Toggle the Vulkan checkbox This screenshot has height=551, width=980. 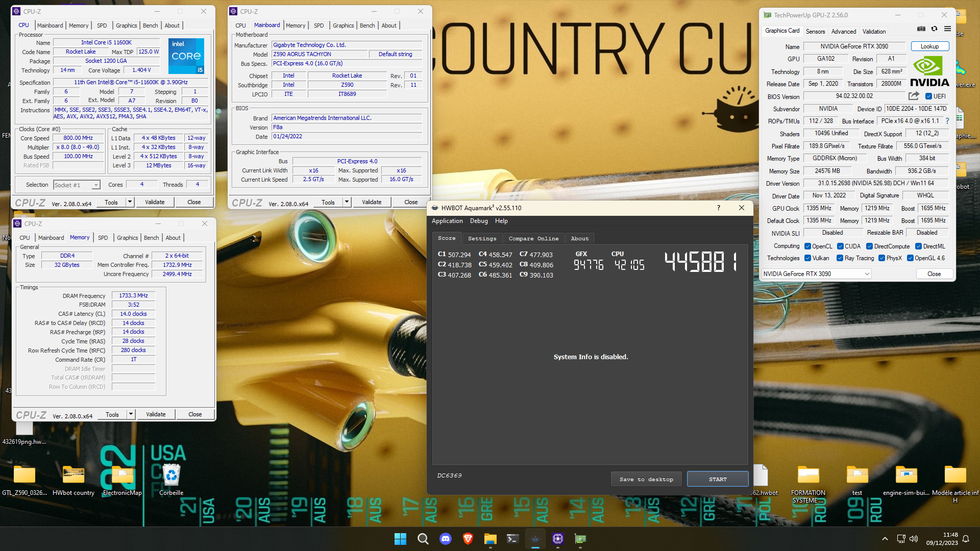(x=807, y=258)
